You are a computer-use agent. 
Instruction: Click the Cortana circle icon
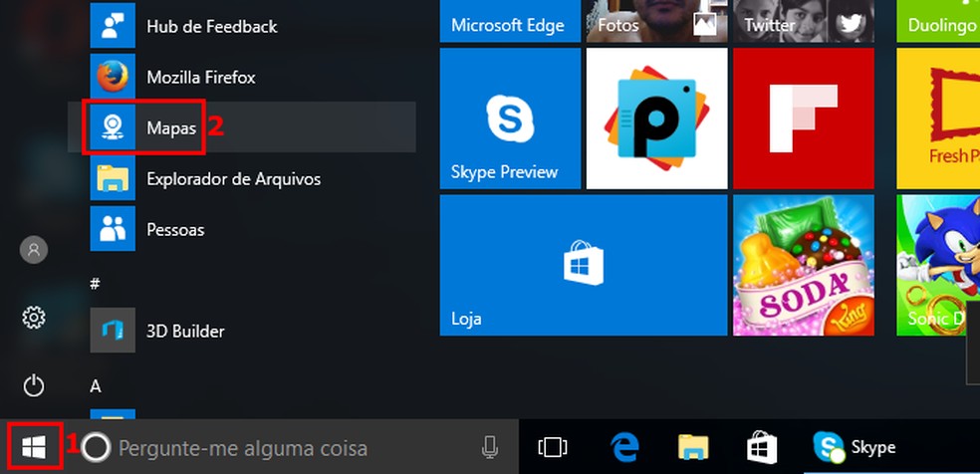pyautogui.click(x=96, y=448)
